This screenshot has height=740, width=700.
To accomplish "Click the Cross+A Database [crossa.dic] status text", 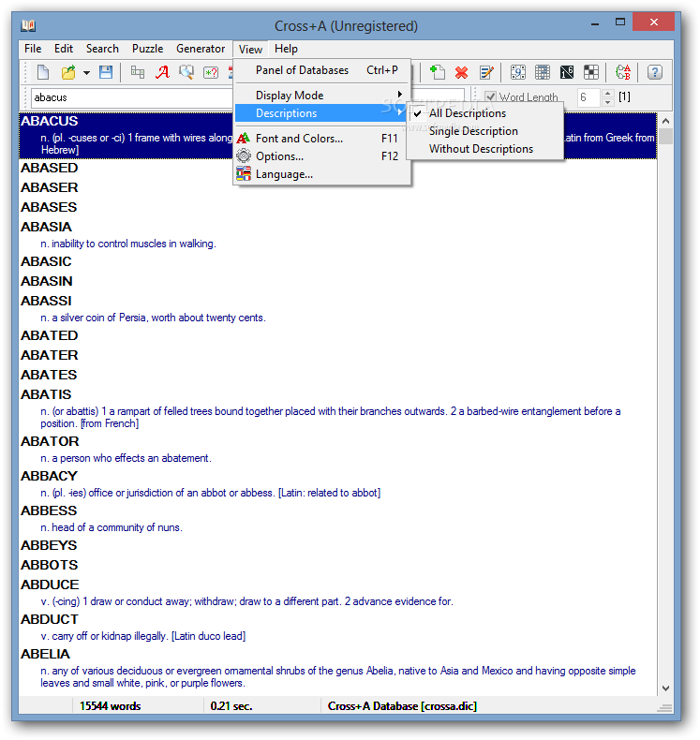I will [x=402, y=706].
